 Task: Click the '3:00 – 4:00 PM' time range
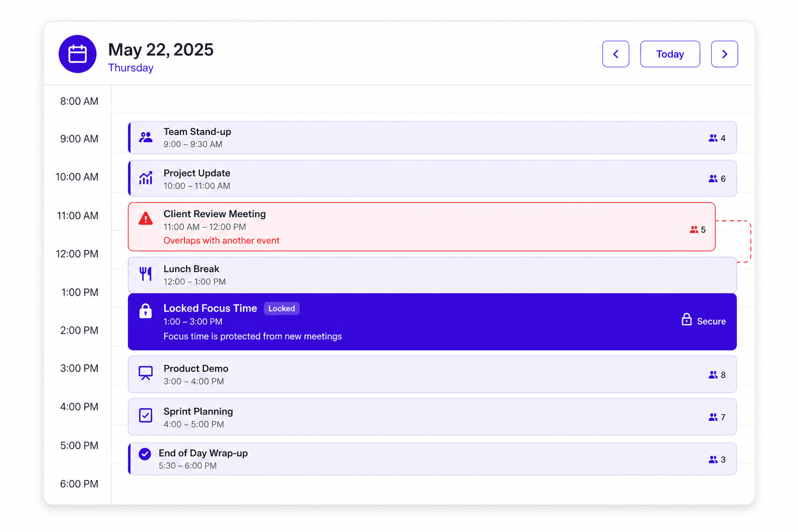point(194,381)
